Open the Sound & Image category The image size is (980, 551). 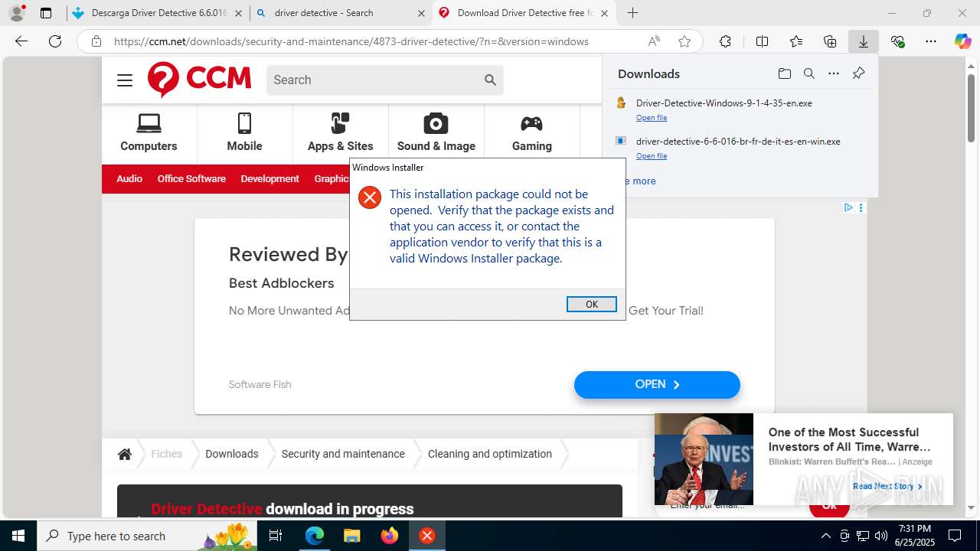(436, 133)
